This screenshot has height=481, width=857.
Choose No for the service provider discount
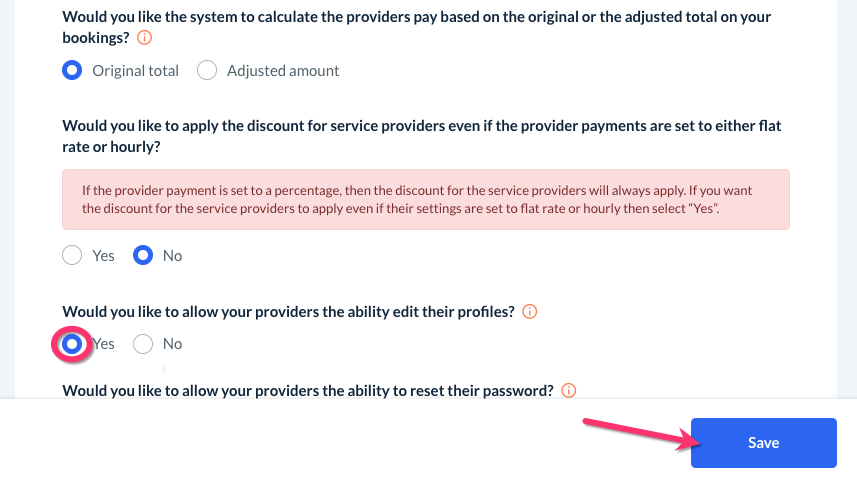pyautogui.click(x=142, y=256)
